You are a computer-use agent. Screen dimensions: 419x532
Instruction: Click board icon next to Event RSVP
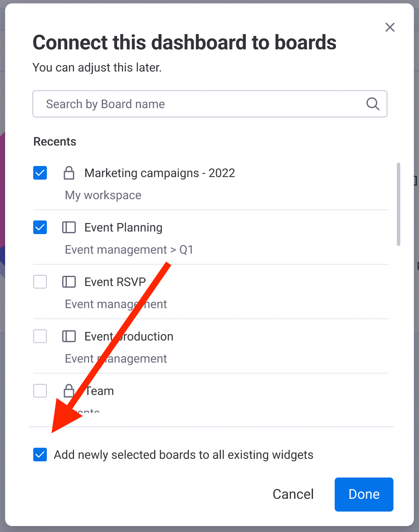coord(69,282)
